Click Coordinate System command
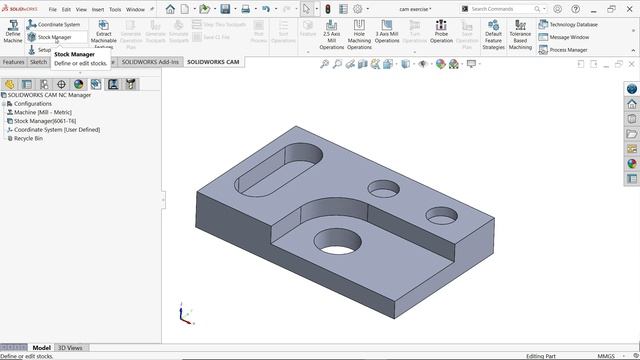 pyautogui.click(x=53, y=24)
